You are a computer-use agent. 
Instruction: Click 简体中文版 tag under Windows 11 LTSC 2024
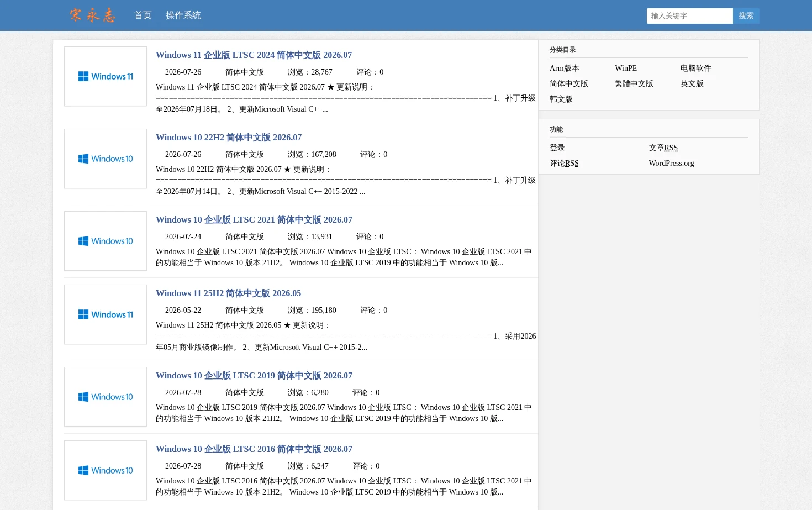245,72
